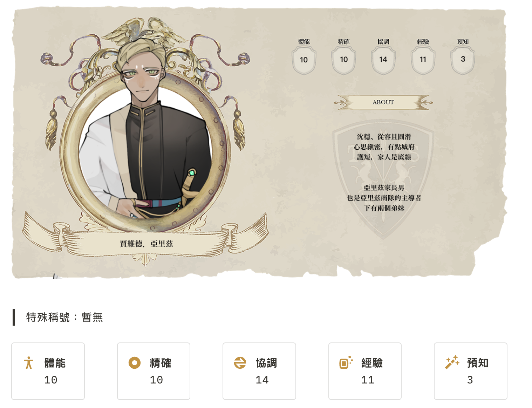The height and width of the screenshot is (408, 532).
Task: Click the 賈維德．亞里茲 name ribbon
Action: 146,244
